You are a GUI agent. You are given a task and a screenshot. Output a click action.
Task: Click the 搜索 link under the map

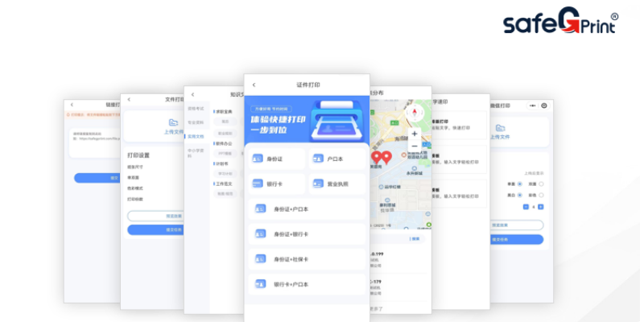415,238
